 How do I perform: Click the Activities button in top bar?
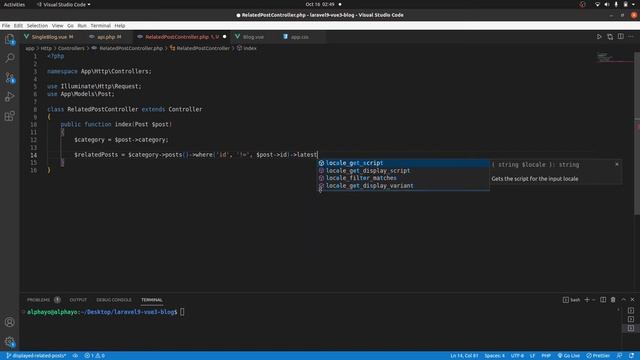click(x=14, y=4)
